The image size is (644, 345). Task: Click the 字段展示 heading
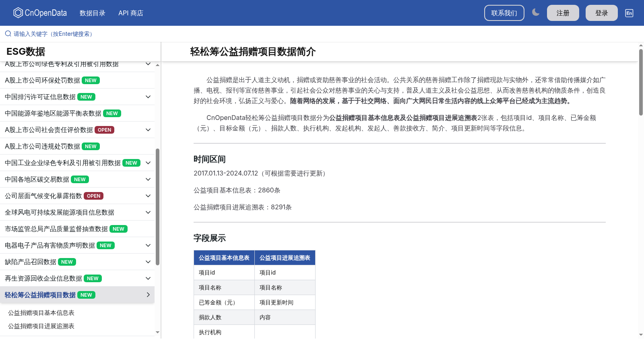(209, 238)
